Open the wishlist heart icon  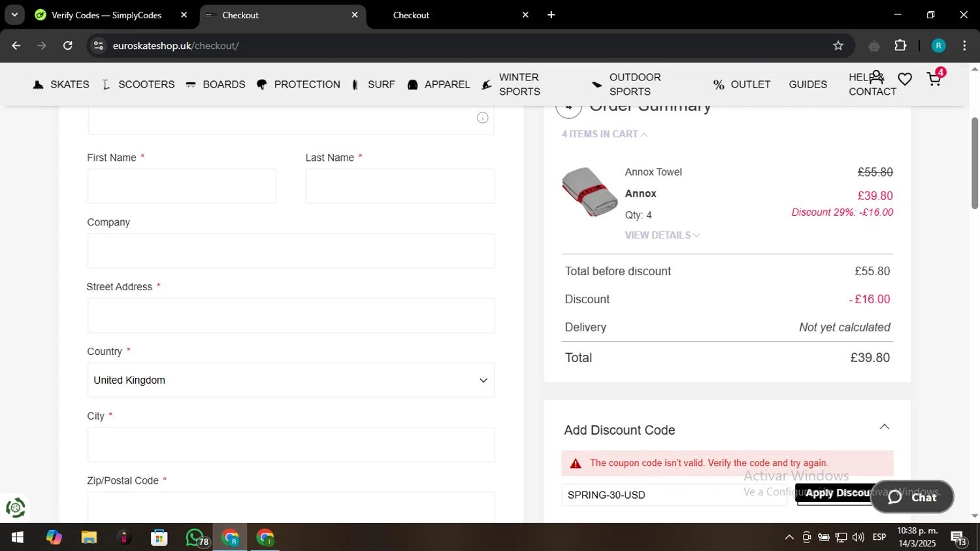[x=905, y=79]
